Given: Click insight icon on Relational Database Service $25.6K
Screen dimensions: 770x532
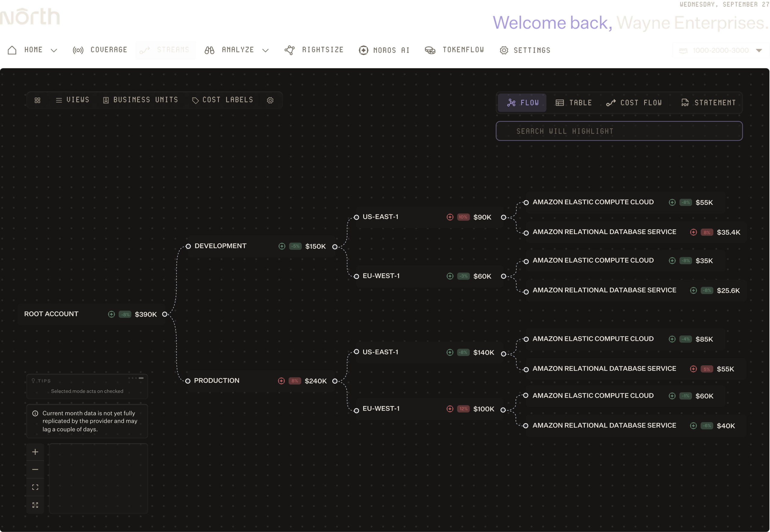Looking at the screenshot, I should point(694,290).
